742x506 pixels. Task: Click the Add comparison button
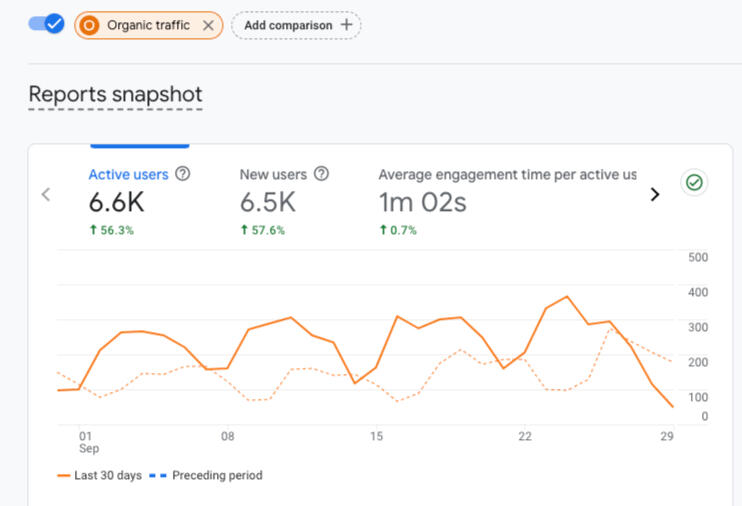[x=295, y=25]
